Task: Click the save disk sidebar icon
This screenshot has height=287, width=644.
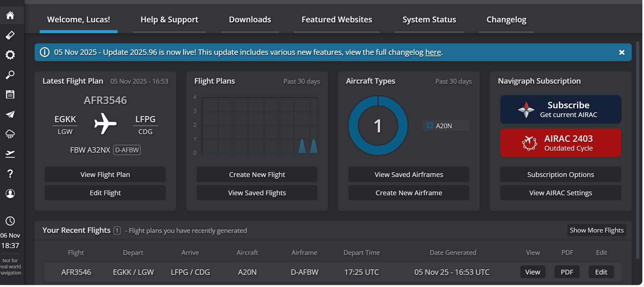Action: coord(10,94)
